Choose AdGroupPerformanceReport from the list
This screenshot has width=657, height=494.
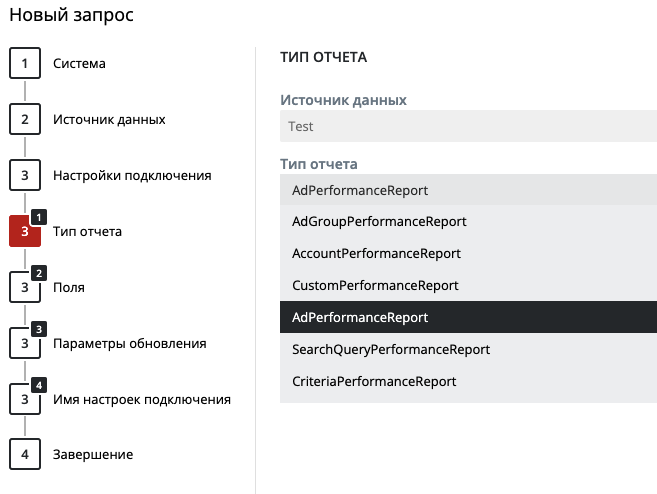[x=468, y=221]
